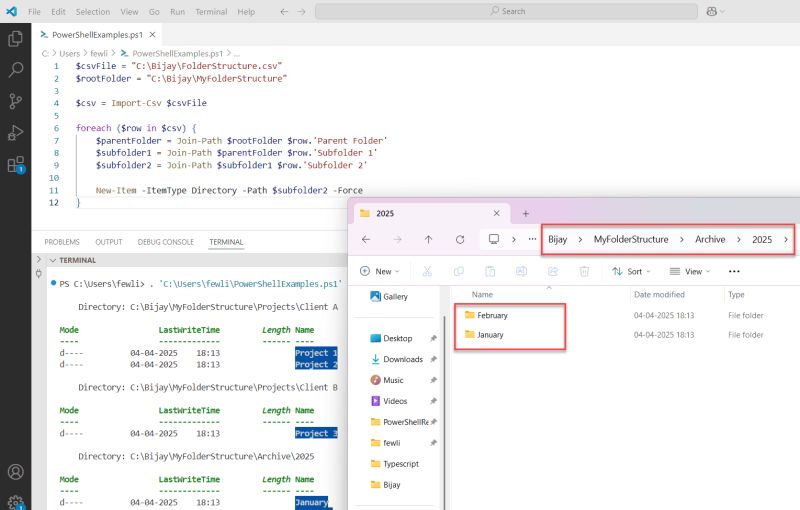
Task: Open the Source Control view
Action: 15,101
